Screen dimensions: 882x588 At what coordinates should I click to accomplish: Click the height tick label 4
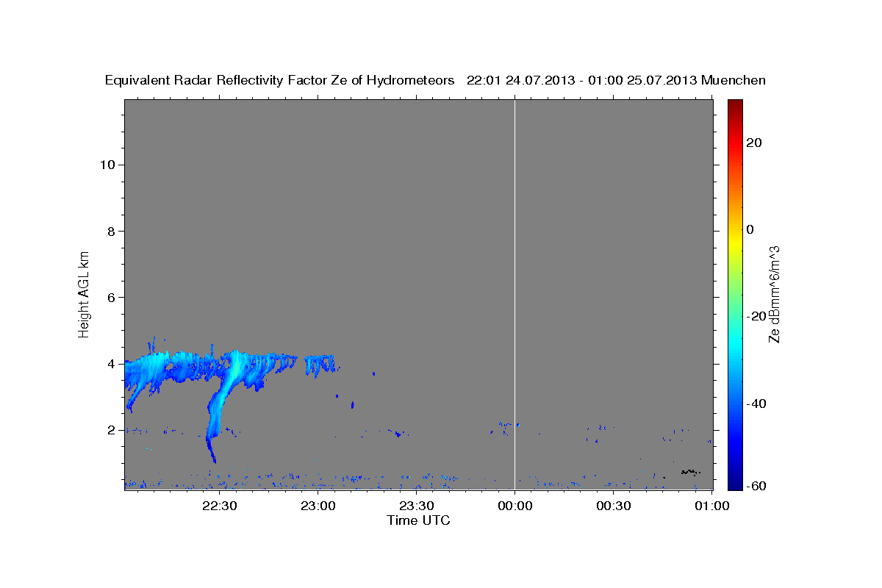(x=111, y=364)
